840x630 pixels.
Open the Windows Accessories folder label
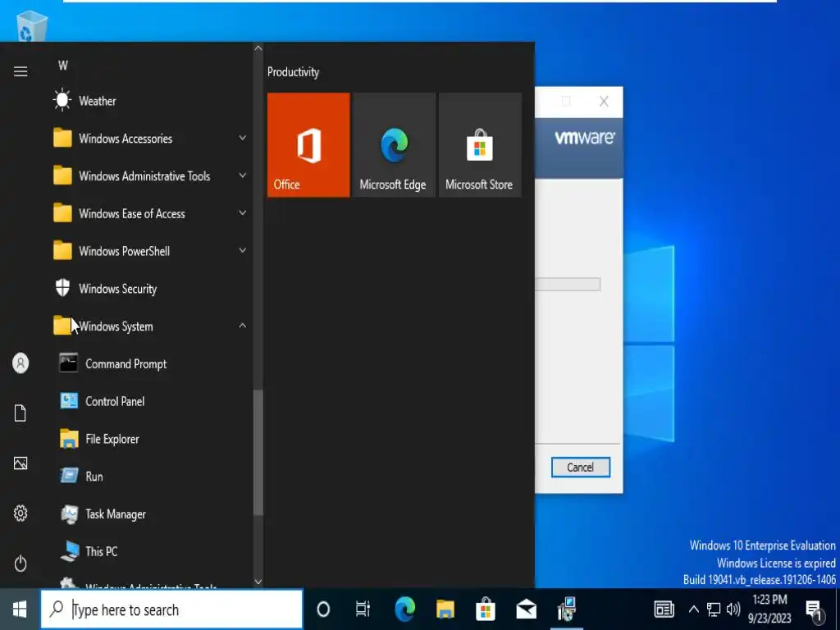click(x=126, y=138)
